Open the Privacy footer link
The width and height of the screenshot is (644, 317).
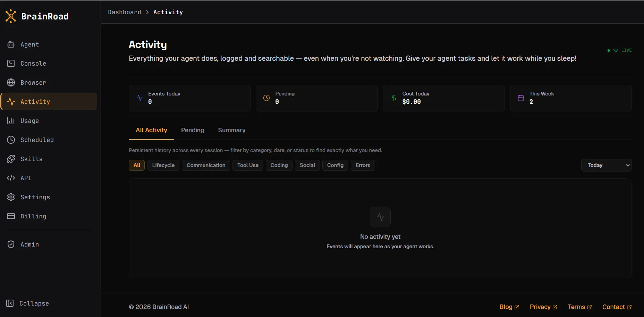pyautogui.click(x=543, y=307)
